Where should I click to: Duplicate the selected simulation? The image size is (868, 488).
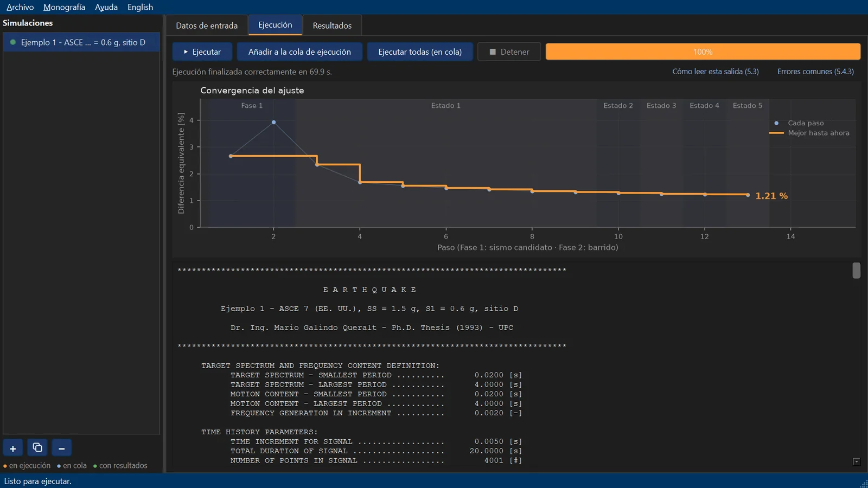click(37, 448)
